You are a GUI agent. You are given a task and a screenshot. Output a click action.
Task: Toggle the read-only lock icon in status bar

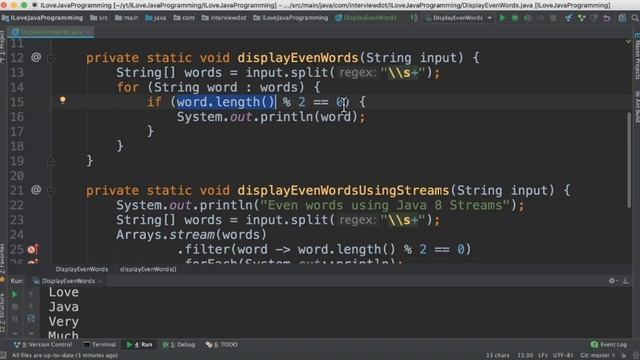(x=624, y=356)
